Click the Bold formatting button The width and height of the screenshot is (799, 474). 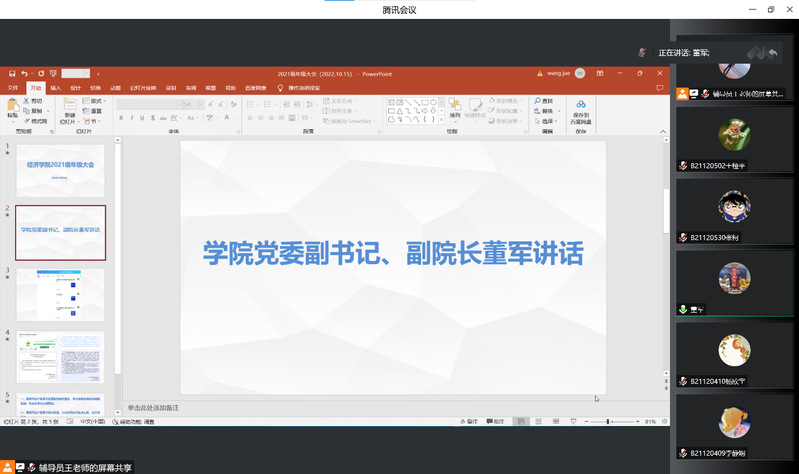120,118
